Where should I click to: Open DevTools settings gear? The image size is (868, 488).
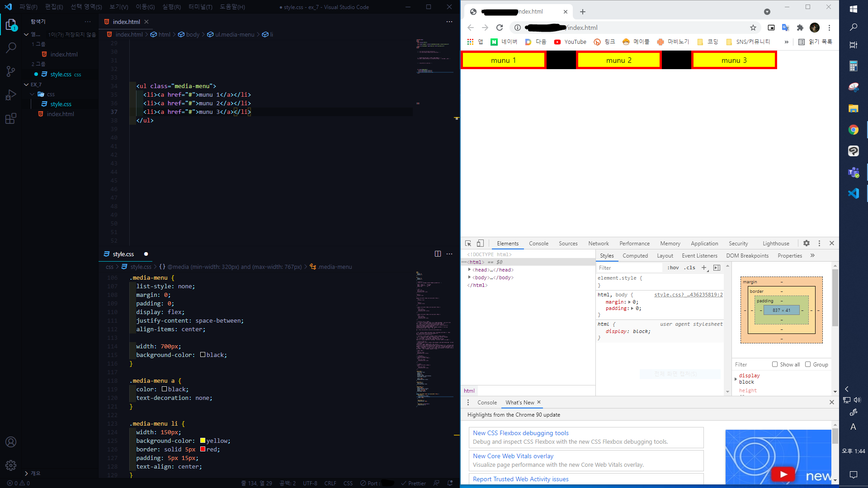click(x=807, y=243)
